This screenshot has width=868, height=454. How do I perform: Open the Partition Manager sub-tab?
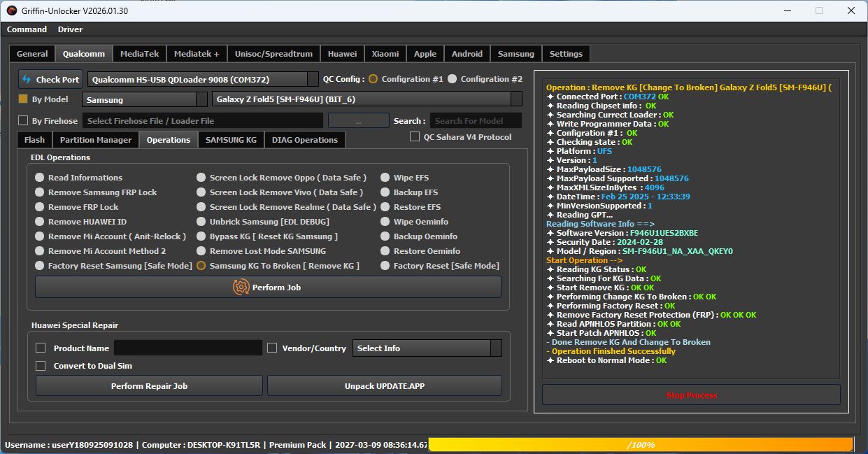pyautogui.click(x=96, y=140)
